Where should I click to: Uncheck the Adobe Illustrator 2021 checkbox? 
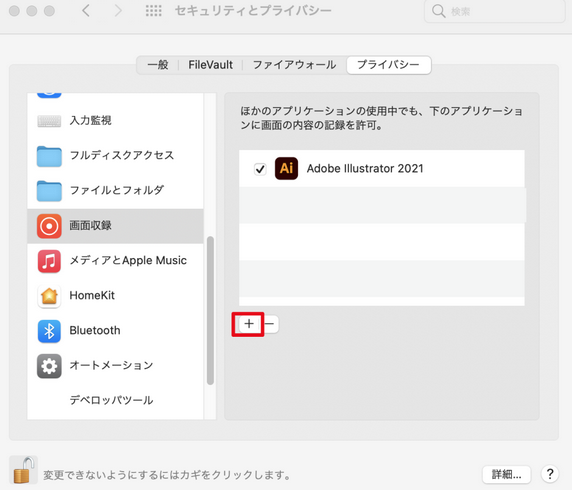tap(260, 169)
